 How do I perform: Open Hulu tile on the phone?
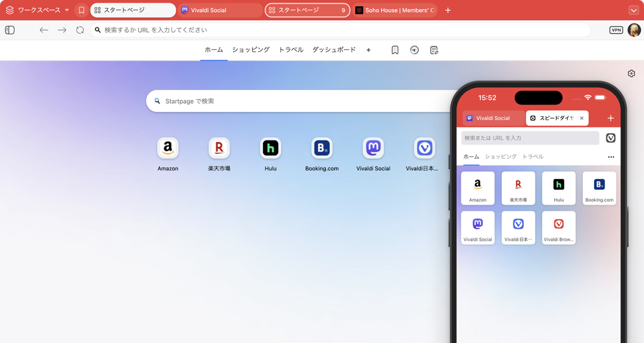pyautogui.click(x=559, y=188)
